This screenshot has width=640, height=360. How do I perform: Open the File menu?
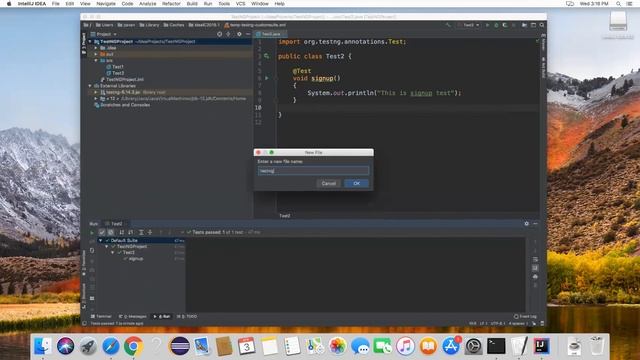point(56,4)
